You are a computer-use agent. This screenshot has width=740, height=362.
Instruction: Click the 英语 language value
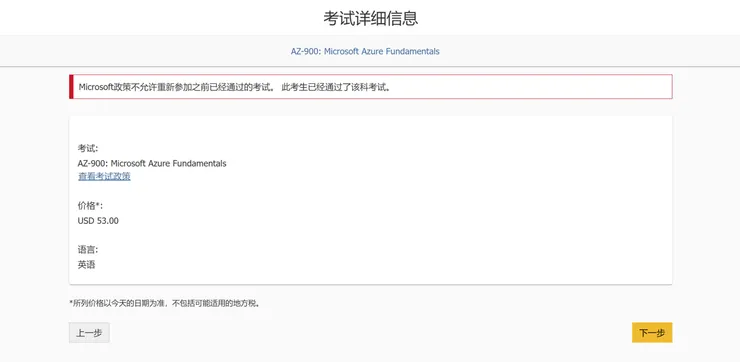(86, 265)
